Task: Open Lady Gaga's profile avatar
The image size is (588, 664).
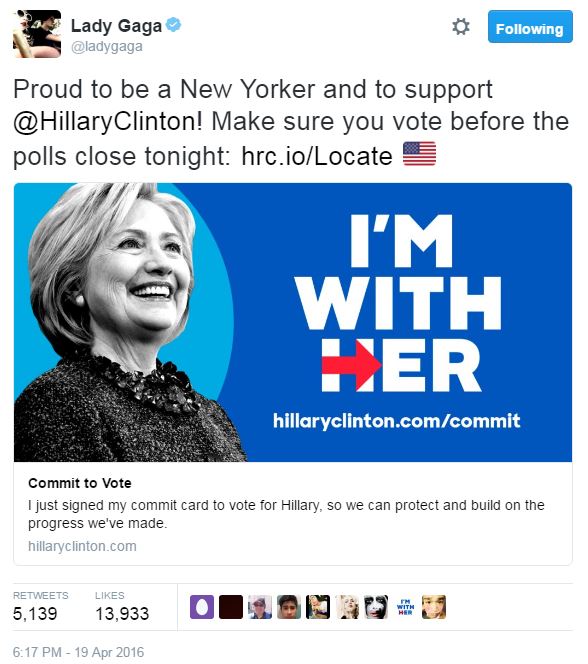Action: (37, 34)
